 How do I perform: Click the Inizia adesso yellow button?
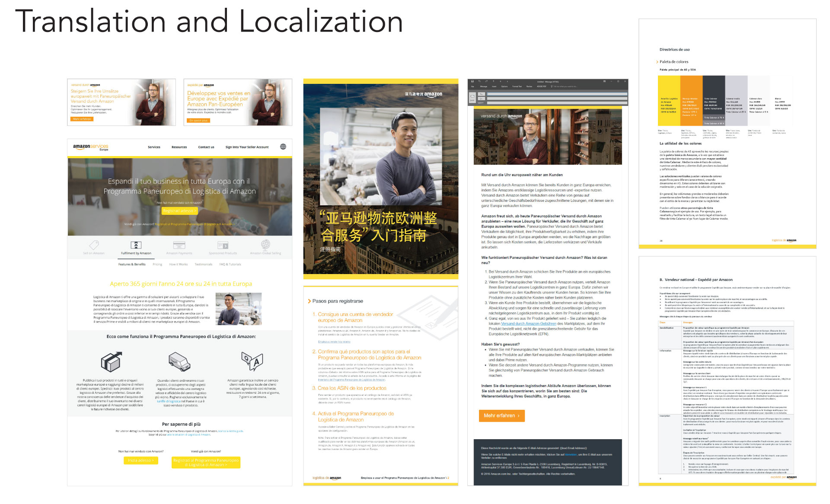141,460
